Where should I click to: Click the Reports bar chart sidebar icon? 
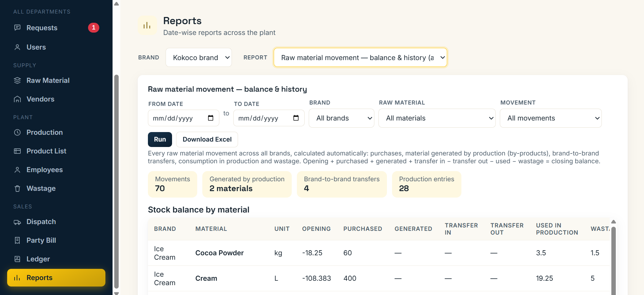click(x=17, y=278)
